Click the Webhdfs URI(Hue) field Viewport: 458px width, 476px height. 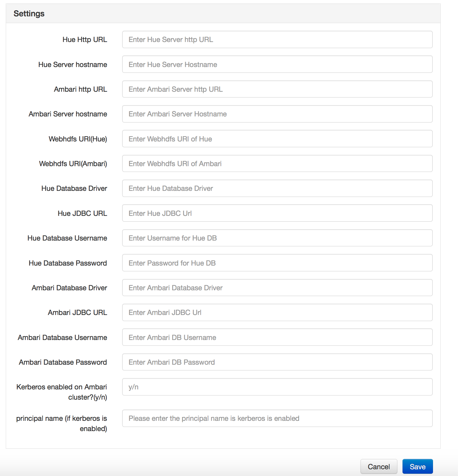point(277,139)
